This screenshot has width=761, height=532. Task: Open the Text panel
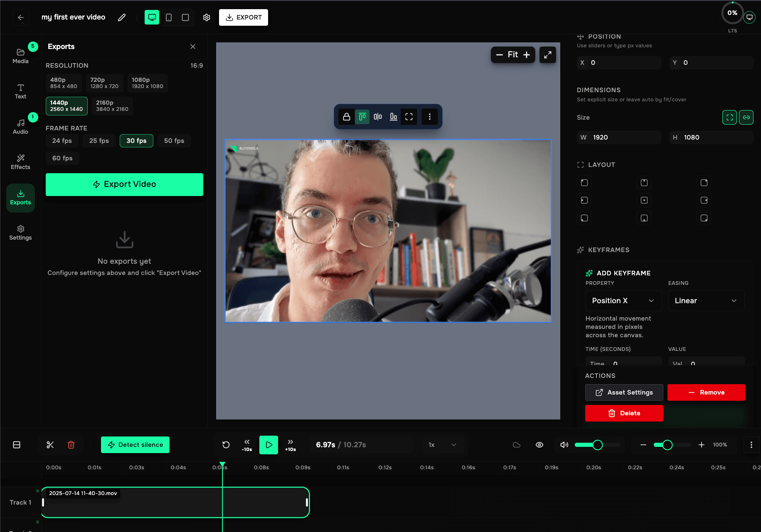pos(20,91)
